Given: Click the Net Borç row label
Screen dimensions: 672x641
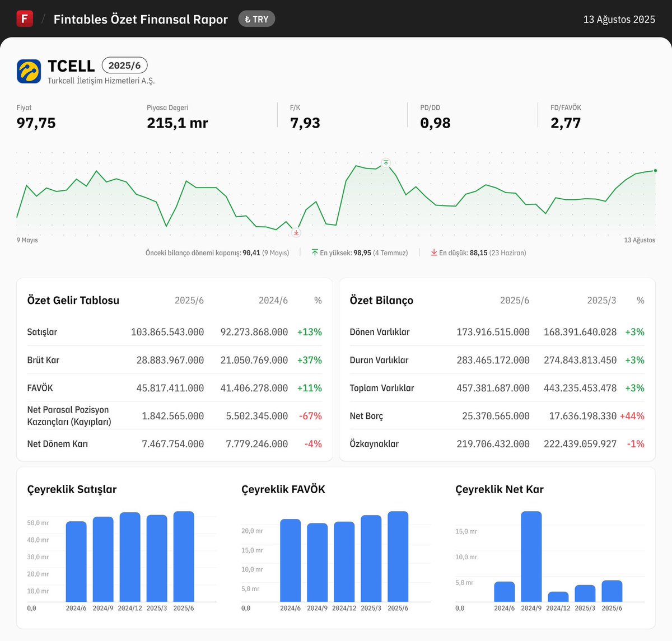Looking at the screenshot, I should (x=367, y=415).
